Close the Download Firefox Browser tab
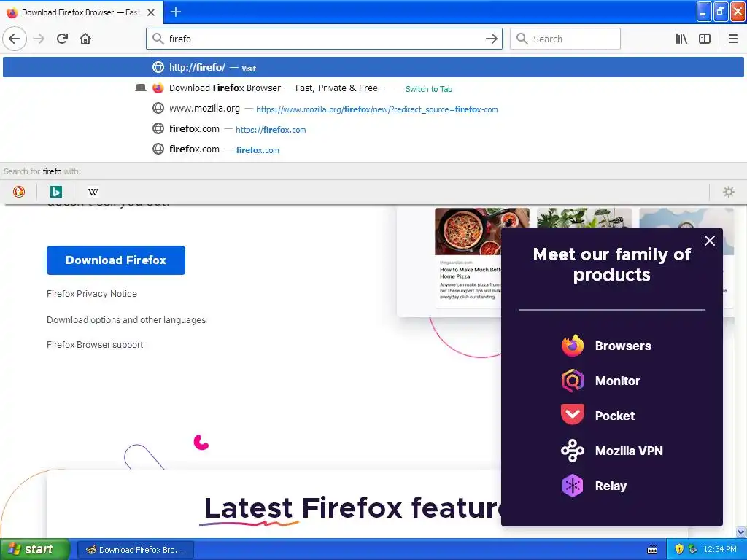 151,12
